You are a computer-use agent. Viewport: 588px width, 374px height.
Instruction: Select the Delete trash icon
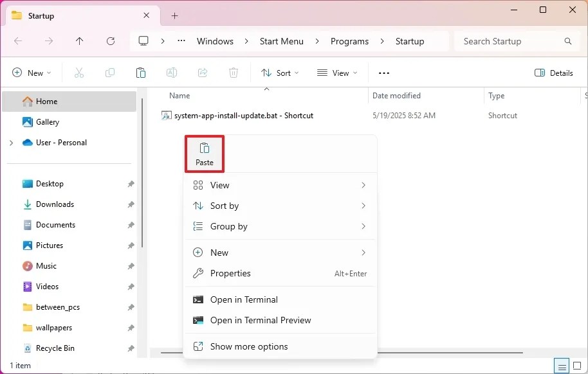click(234, 73)
